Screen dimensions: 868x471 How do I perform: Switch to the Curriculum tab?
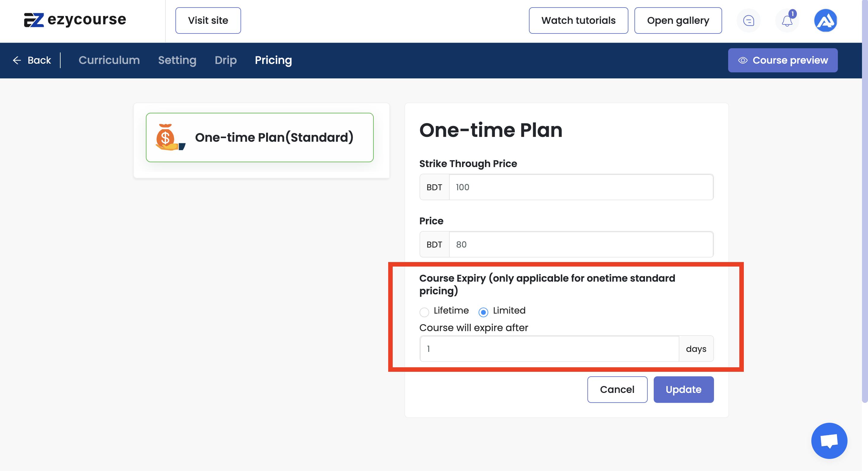[109, 60]
